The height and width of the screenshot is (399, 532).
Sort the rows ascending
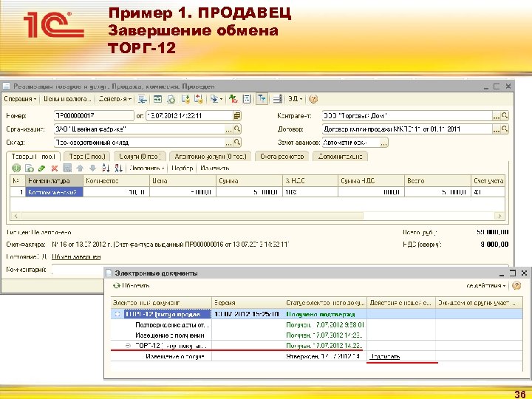(x=106, y=168)
